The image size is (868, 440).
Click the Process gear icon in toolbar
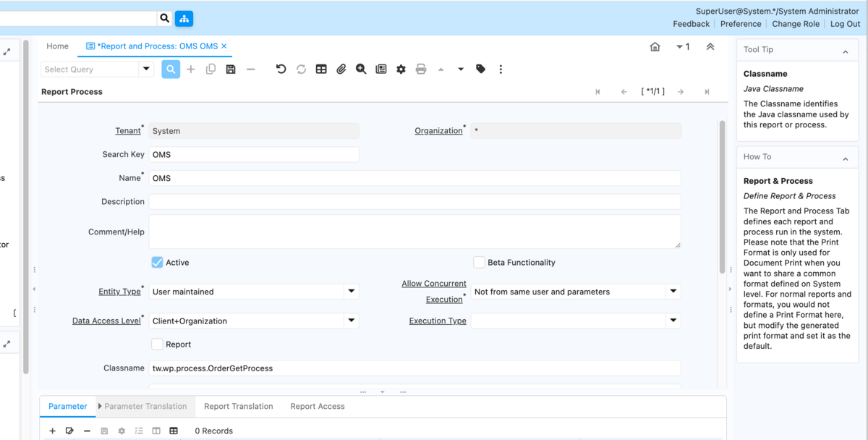[401, 69]
